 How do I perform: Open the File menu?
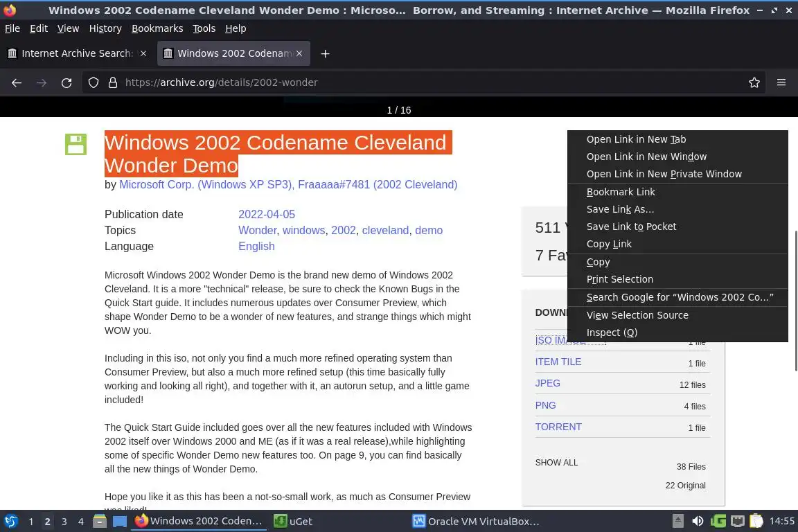(12, 28)
